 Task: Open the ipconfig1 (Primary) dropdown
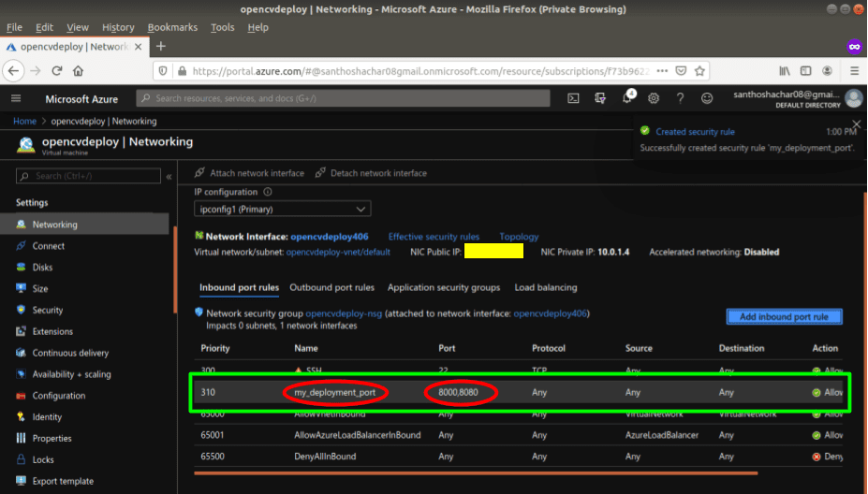(x=283, y=209)
